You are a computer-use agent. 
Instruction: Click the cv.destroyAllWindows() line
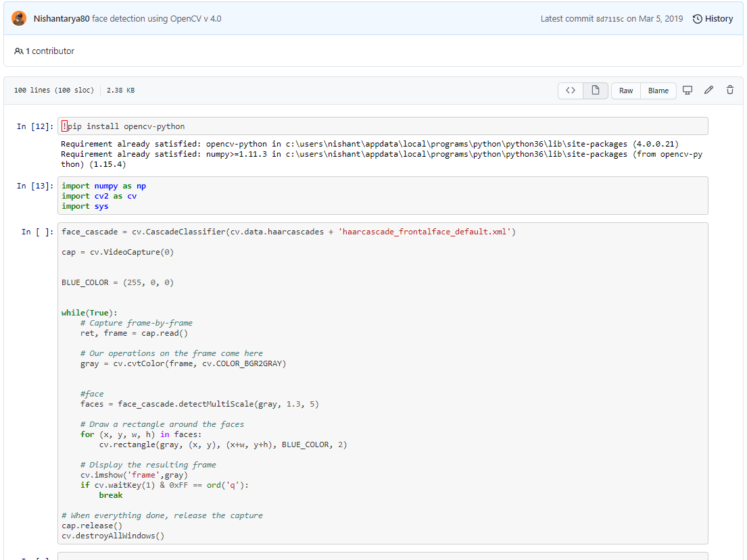click(113, 536)
